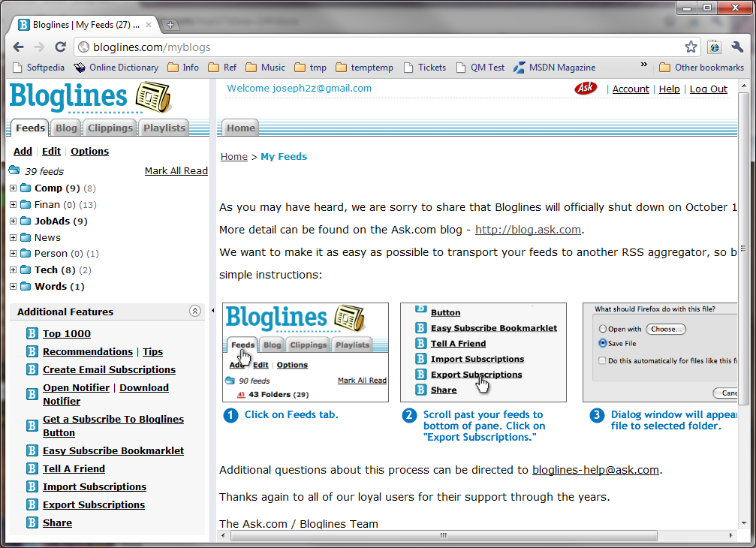Image resolution: width=756 pixels, height=548 pixels.
Task: Click the horizontal scrollbar right arrow
Action: pyautogui.click(x=731, y=535)
